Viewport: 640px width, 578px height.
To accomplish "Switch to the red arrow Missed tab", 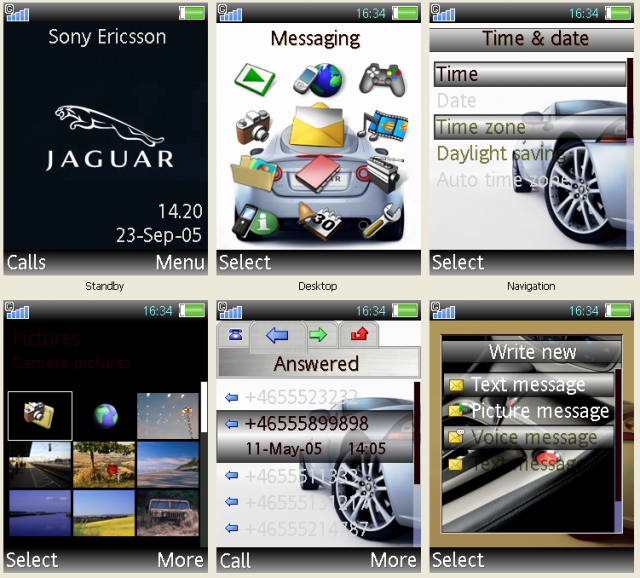I will tap(359, 335).
